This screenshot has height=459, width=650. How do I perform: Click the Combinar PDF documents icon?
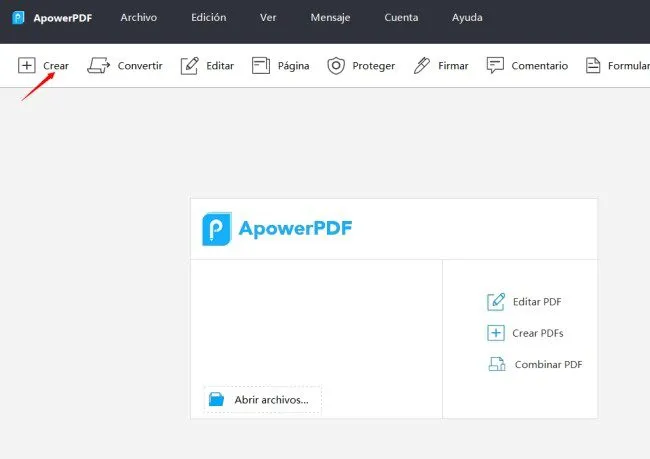click(x=497, y=364)
